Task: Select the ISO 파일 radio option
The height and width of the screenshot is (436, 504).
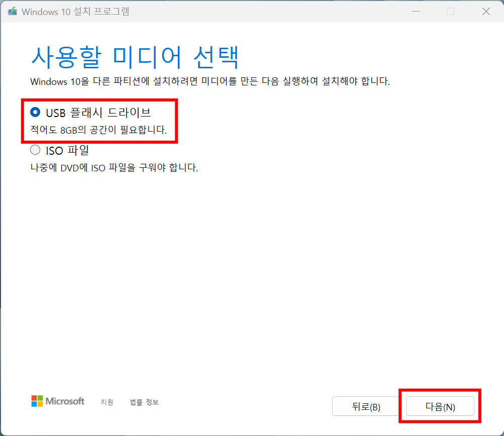Action: [35, 150]
